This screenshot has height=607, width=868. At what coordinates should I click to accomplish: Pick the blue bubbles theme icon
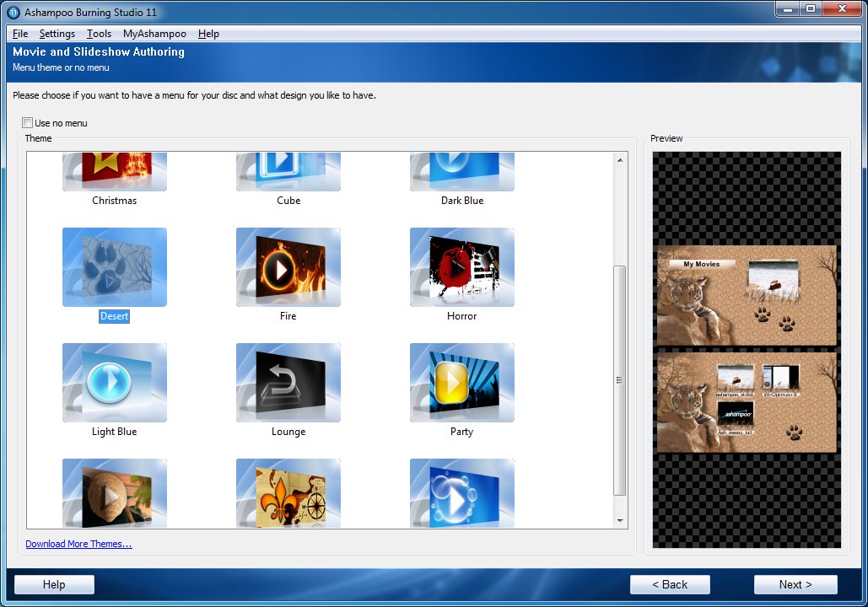462,493
